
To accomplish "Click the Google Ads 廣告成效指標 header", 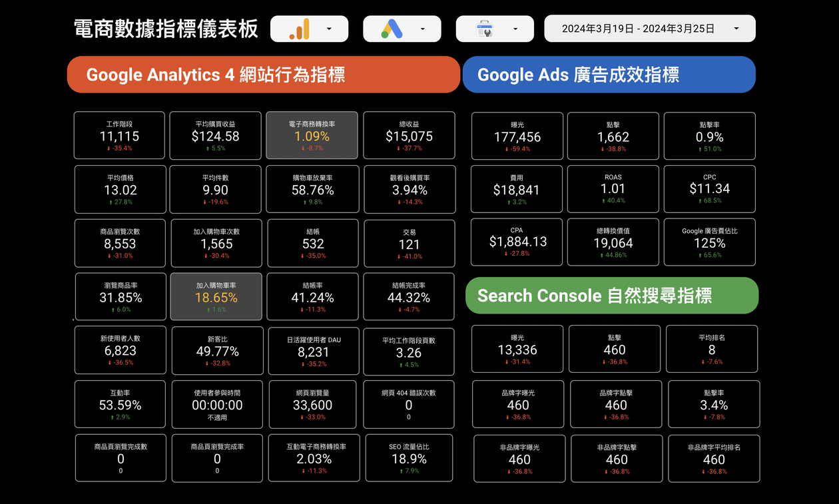I will click(609, 75).
